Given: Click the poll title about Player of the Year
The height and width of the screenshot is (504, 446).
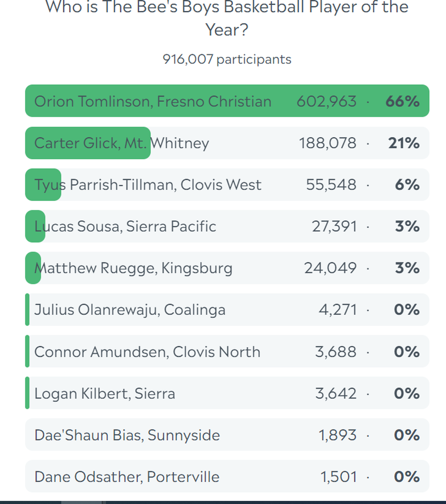Looking at the screenshot, I should [227, 18].
